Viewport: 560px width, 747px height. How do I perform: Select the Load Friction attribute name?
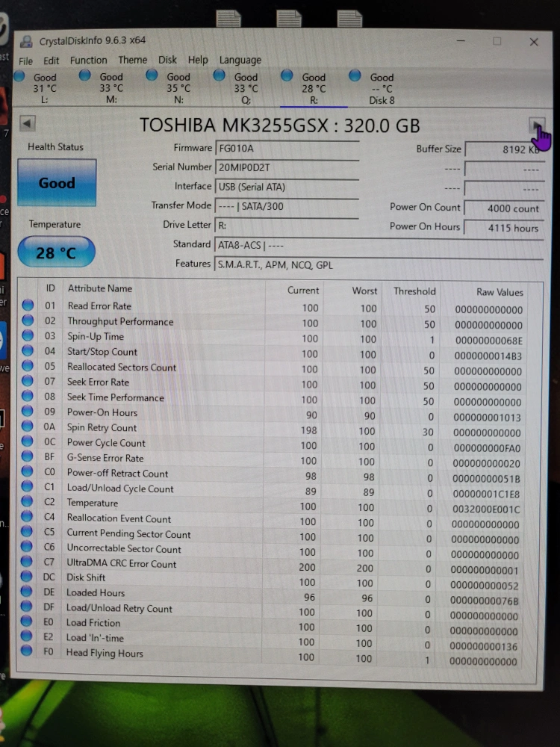(93, 623)
